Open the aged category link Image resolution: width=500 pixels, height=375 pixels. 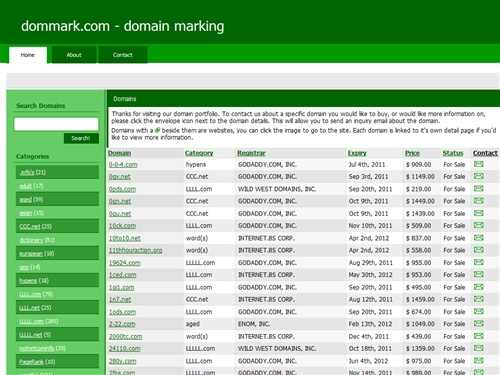tap(25, 200)
